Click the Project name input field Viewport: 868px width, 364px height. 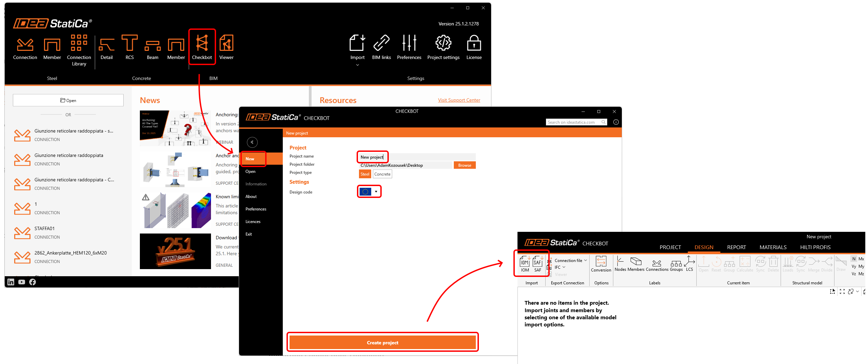(x=417, y=157)
